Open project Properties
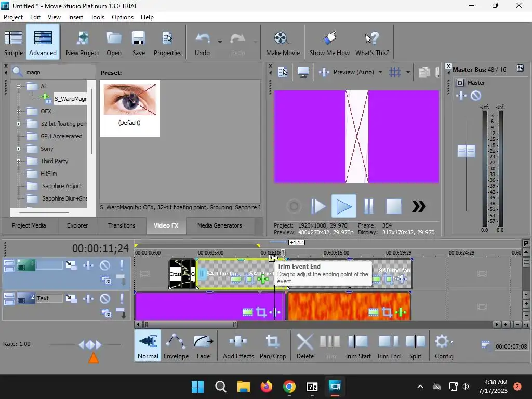This screenshot has height=399, width=532. 167,43
